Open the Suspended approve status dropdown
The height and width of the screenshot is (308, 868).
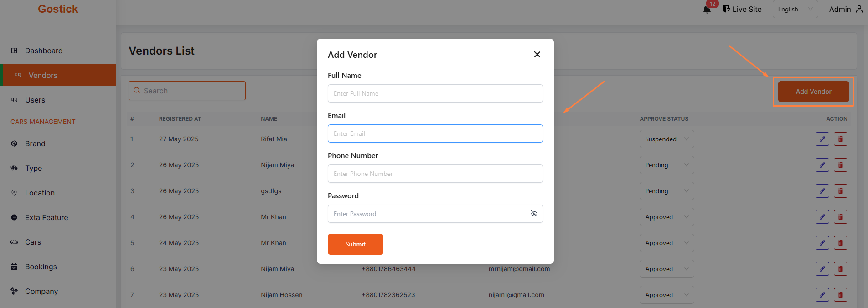tap(666, 139)
